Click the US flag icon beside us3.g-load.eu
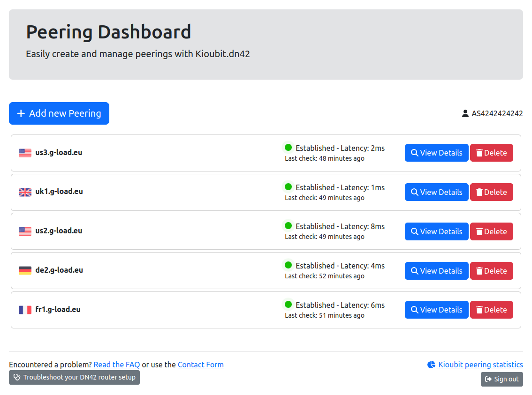This screenshot has height=395, width=532. click(x=25, y=153)
